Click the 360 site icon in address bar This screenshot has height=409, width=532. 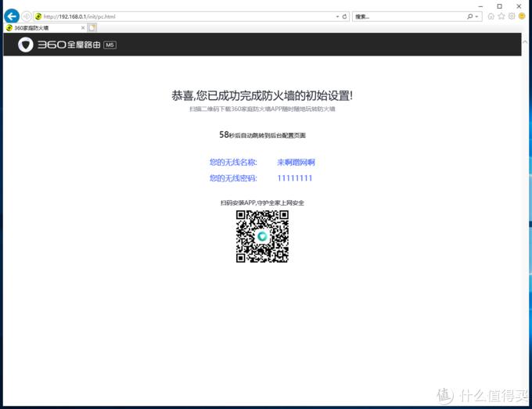point(38,16)
